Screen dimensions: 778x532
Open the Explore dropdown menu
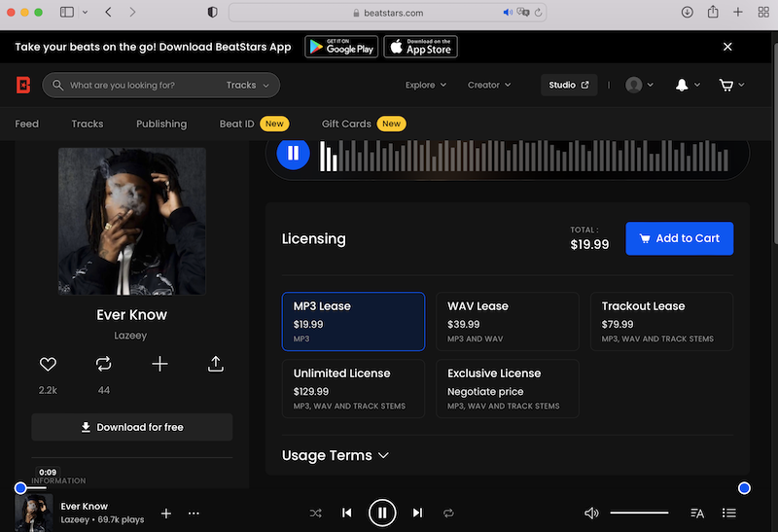[426, 85]
